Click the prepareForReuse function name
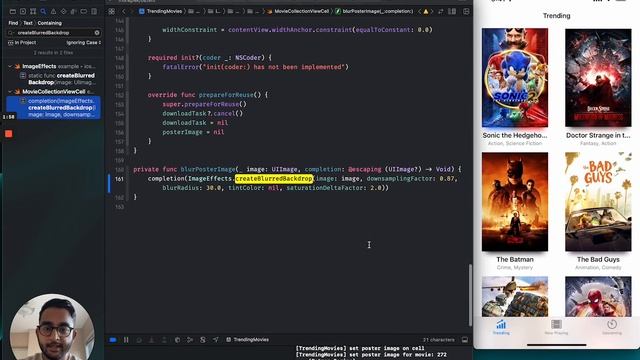Screen dimensions: 640x360 coord(226,95)
